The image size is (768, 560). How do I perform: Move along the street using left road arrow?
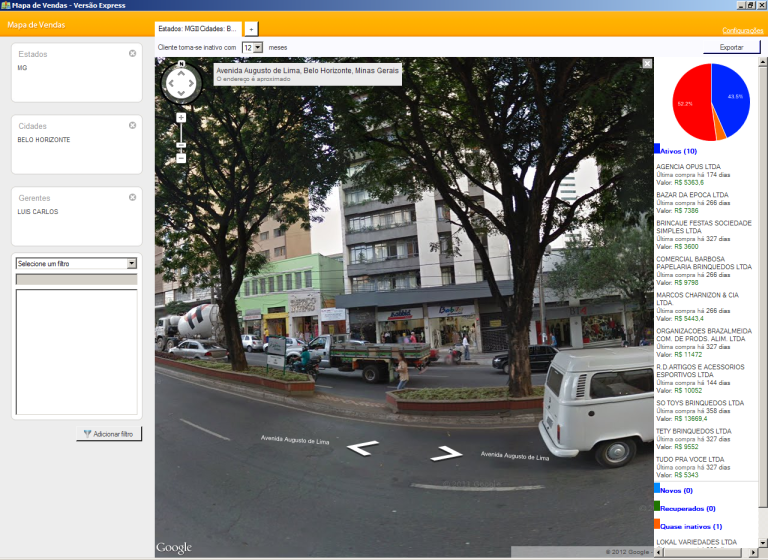pos(362,447)
